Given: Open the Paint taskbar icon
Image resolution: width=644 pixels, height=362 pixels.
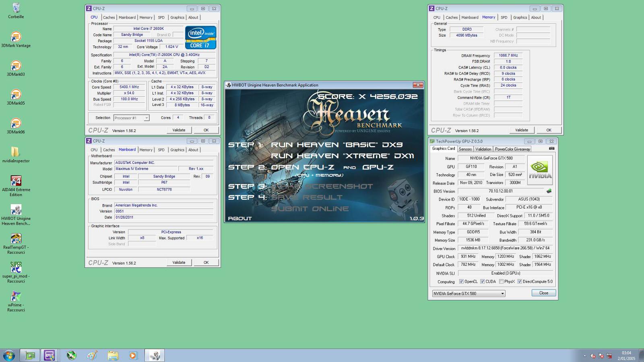Looking at the screenshot, I should tap(92, 355).
